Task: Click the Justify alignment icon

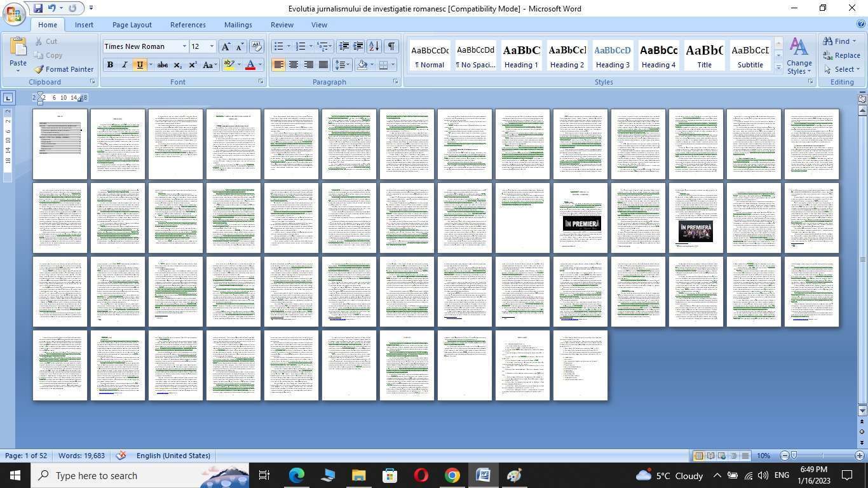Action: (x=323, y=65)
